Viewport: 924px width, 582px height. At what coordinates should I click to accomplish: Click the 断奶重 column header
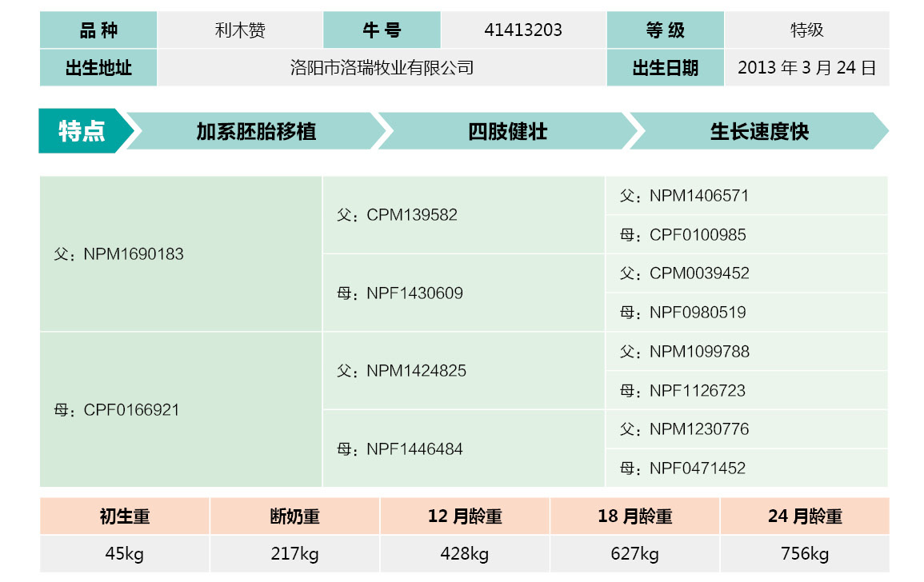294,516
